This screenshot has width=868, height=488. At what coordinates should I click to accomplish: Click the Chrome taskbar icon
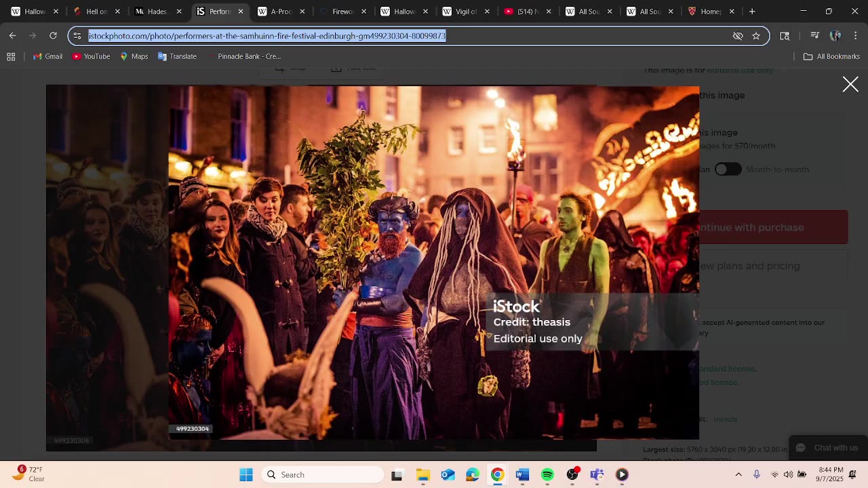click(497, 474)
